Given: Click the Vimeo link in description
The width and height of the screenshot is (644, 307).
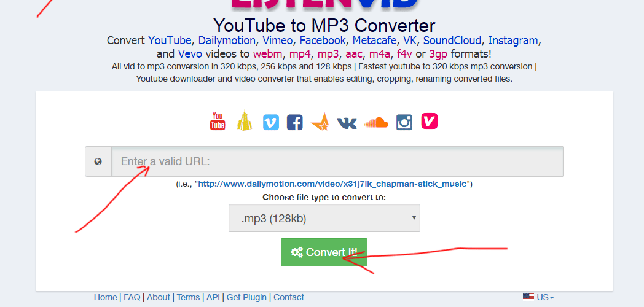Looking at the screenshot, I should click(278, 41).
